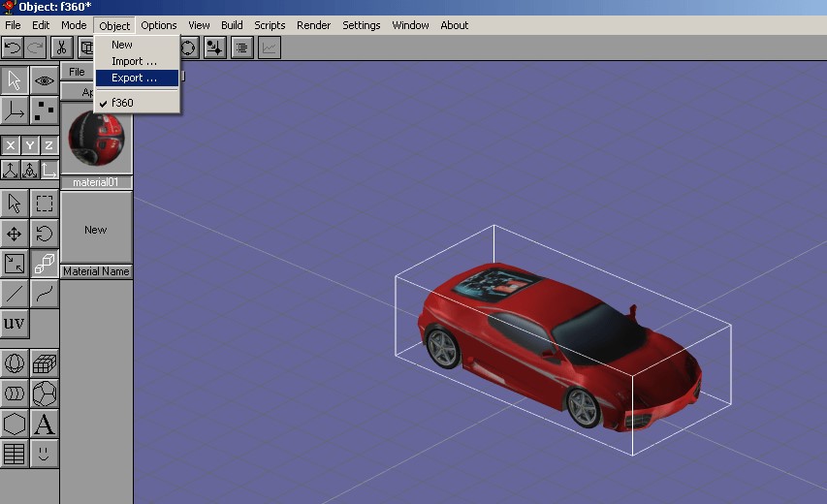827x504 pixels.
Task: Choose Export from the Object menu
Action: 134,78
